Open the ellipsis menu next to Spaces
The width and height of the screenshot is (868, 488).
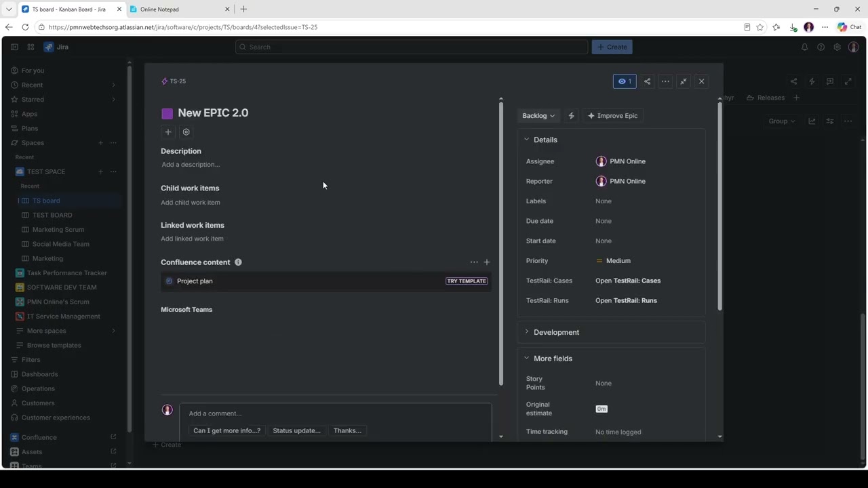113,143
